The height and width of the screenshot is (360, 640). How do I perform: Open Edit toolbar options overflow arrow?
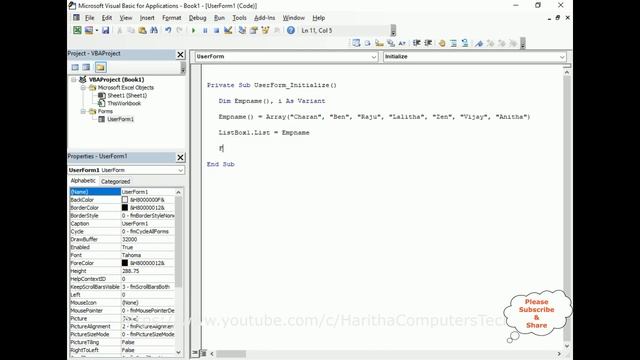[x=522, y=43]
